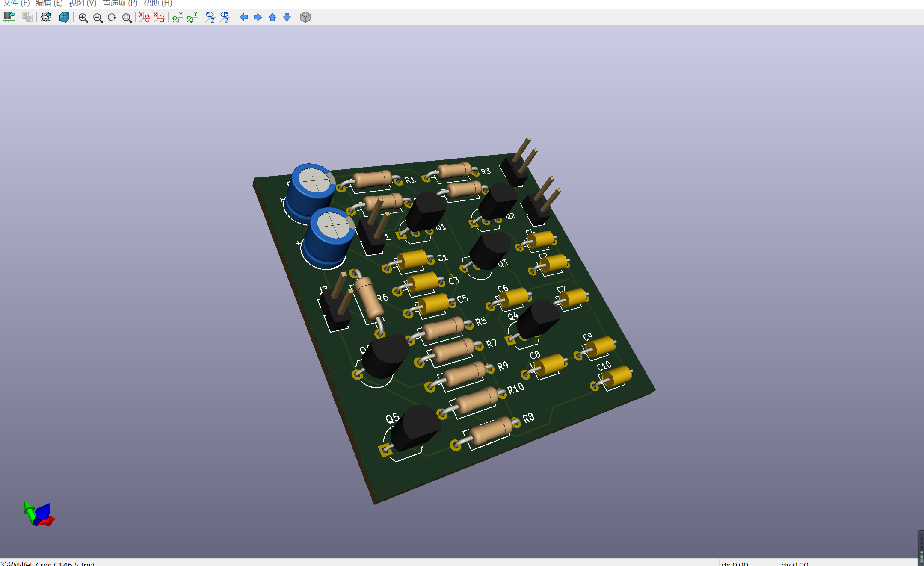This screenshot has height=566, width=924.
Task: Redraw the view with the circular arrow icon
Action: tap(112, 17)
